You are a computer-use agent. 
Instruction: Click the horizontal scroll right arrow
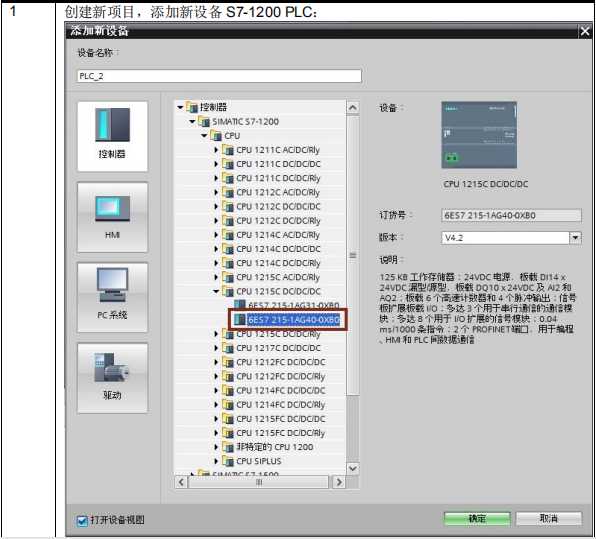338,483
